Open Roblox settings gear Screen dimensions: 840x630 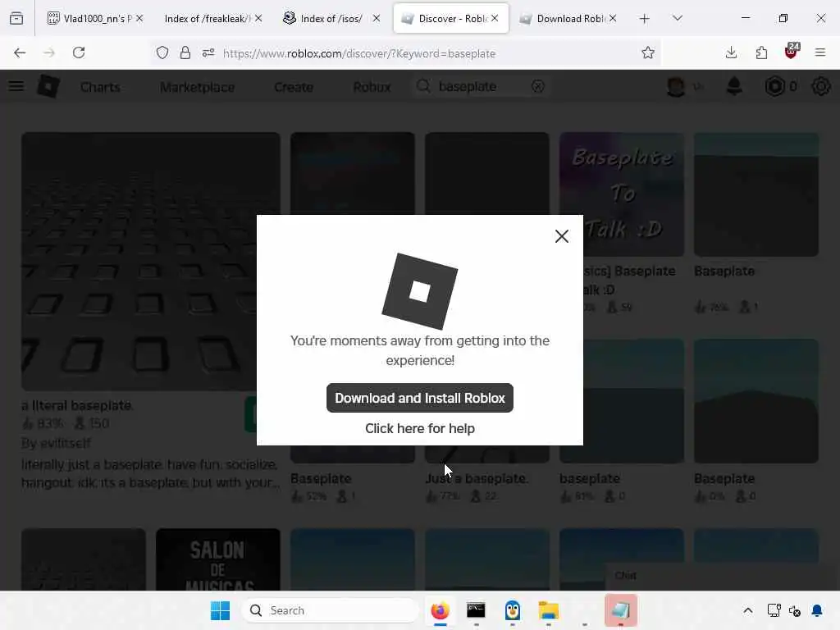pyautogui.click(x=820, y=86)
